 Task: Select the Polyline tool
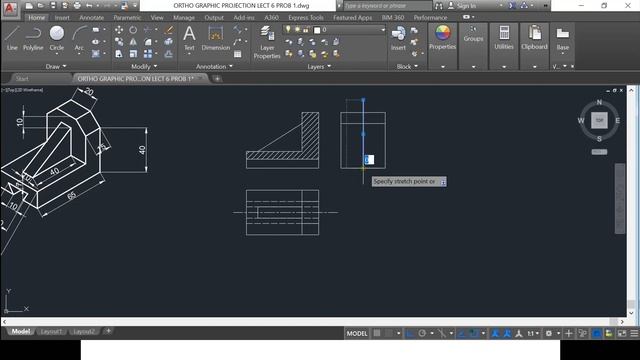[x=33, y=38]
